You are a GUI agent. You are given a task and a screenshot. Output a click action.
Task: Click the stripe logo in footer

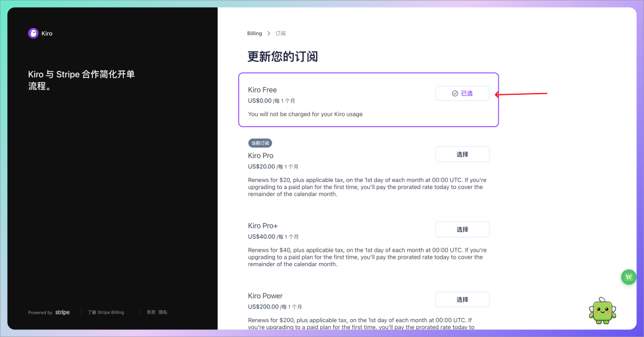point(63,313)
